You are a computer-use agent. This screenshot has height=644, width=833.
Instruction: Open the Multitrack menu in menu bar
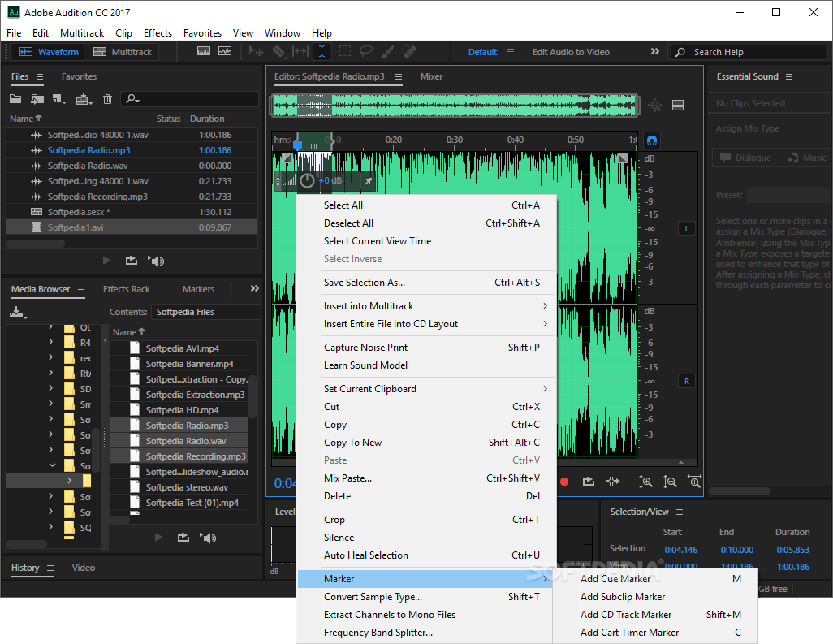[82, 33]
